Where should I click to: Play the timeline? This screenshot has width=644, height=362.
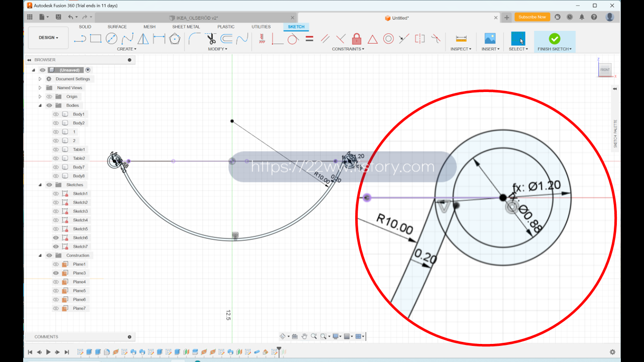[48, 352]
